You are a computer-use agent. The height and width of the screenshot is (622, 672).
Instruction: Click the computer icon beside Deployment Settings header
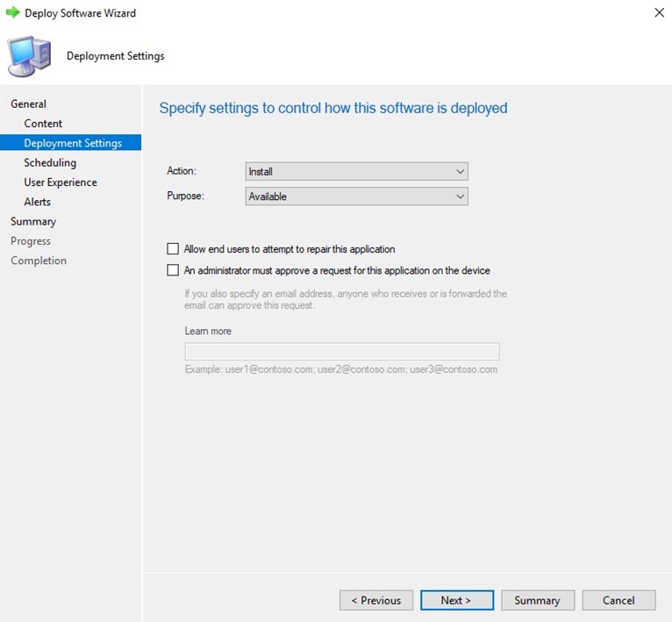click(30, 56)
